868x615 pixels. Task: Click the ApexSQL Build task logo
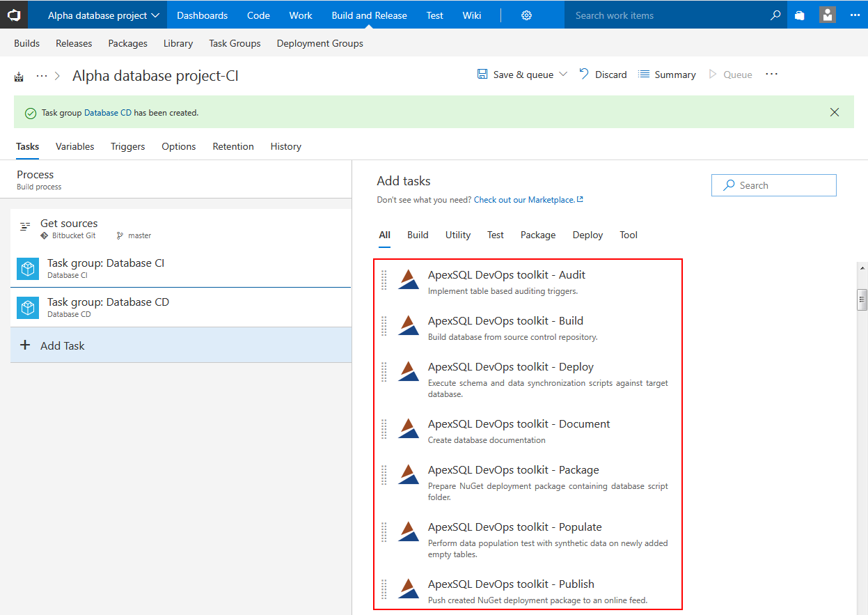point(409,325)
